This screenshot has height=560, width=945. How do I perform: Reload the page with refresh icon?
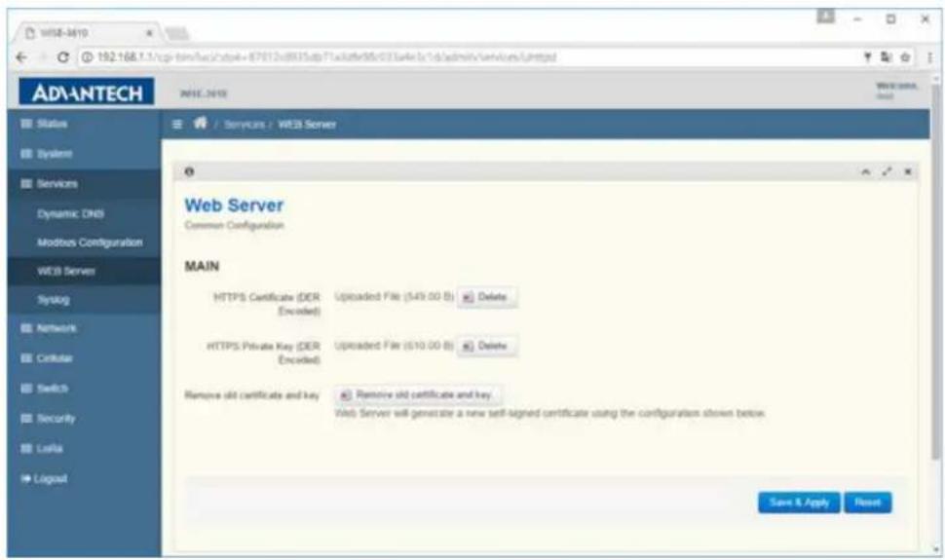pos(62,57)
